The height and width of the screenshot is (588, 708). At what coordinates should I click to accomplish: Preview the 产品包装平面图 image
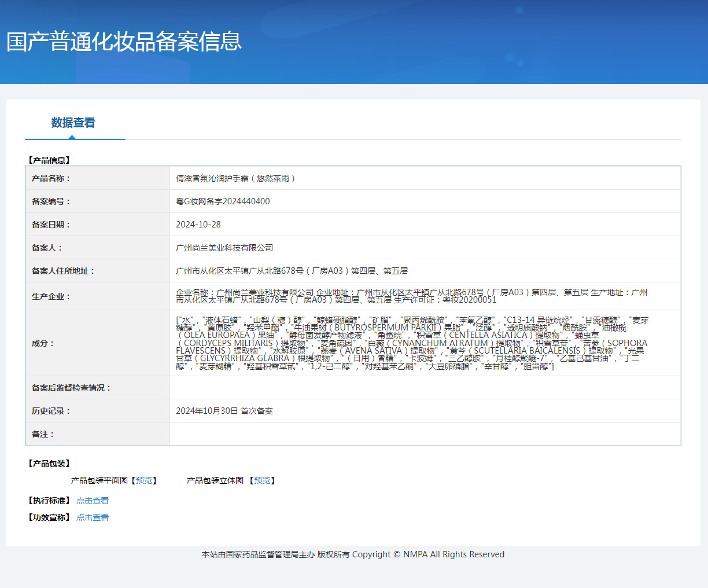point(145,480)
